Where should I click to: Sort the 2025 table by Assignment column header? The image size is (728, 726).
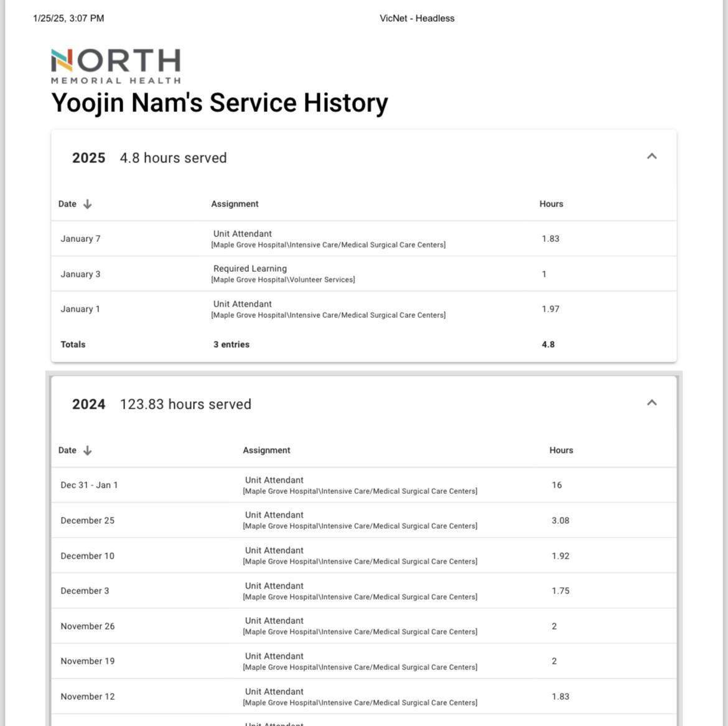point(235,204)
